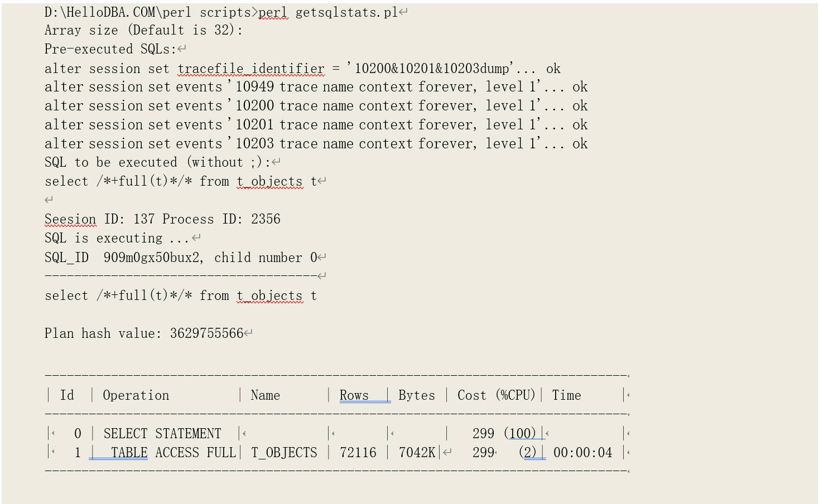The width and height of the screenshot is (819, 504).
Task: Click "TABLE ACCESS FULL" operation row
Action: [173, 453]
